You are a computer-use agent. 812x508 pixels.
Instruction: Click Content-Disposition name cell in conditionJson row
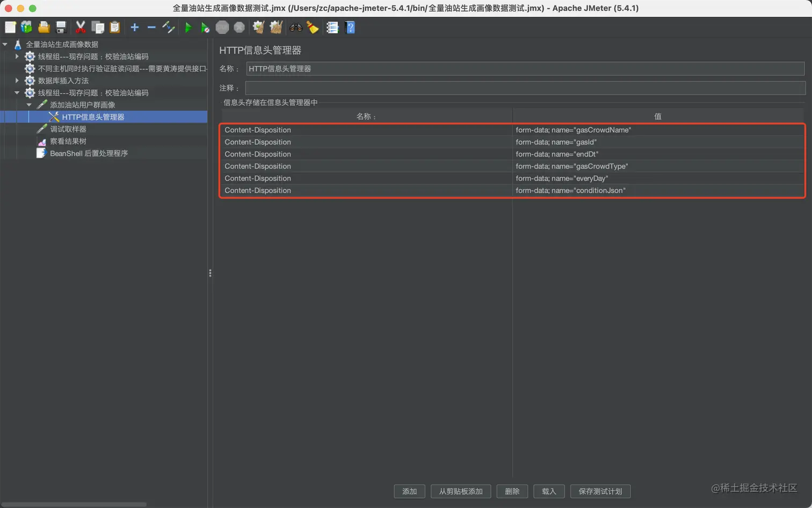(x=367, y=190)
